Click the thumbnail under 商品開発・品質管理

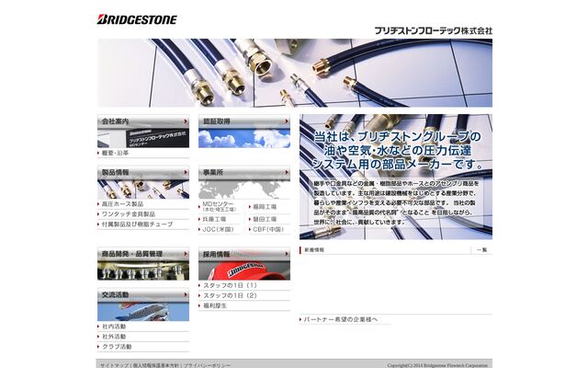tap(143, 270)
